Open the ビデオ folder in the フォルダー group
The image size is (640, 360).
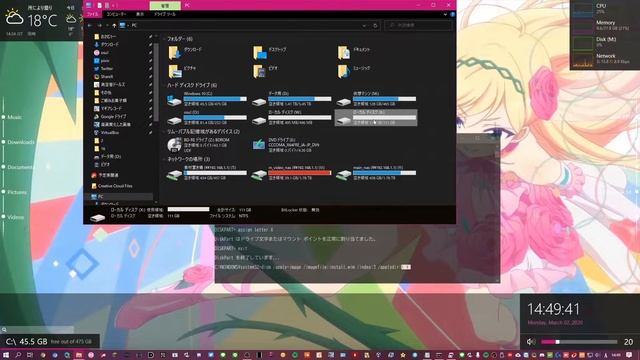tap(265, 71)
